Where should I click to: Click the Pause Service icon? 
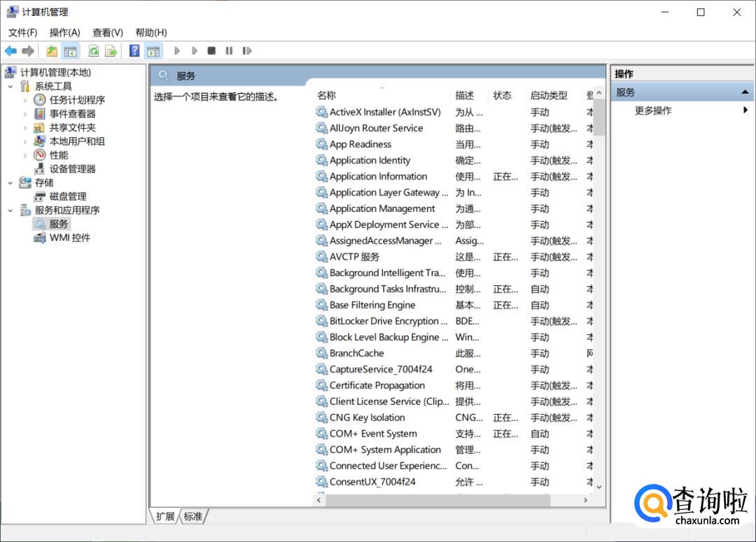[229, 50]
